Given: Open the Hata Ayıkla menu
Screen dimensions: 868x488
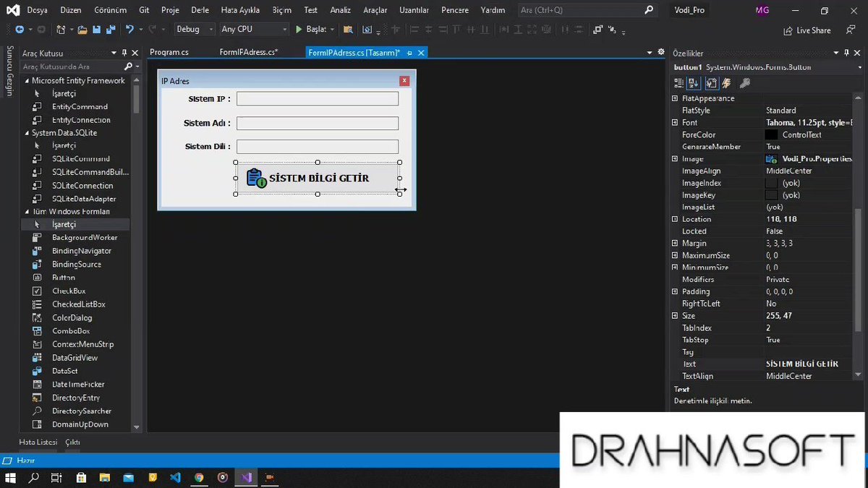Looking at the screenshot, I should 239,10.
